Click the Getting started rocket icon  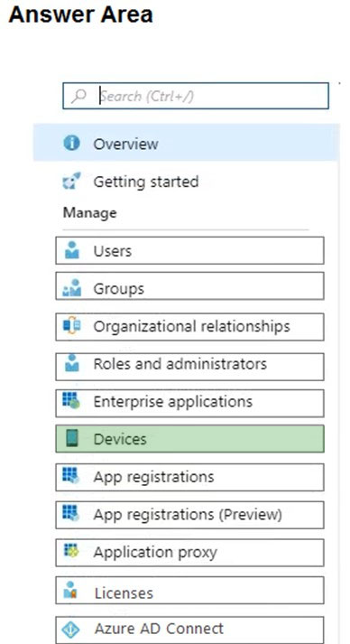[x=72, y=182]
